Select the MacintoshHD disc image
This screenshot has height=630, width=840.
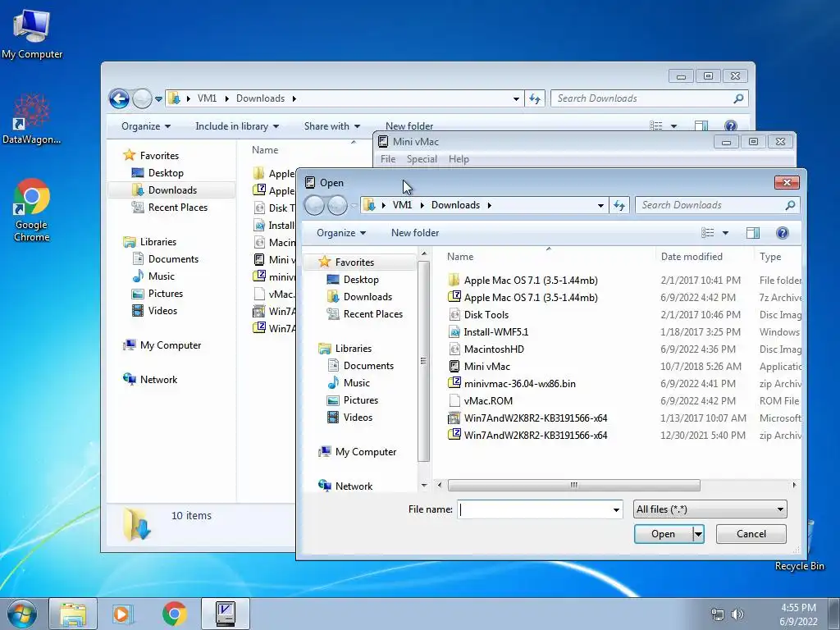(486, 349)
